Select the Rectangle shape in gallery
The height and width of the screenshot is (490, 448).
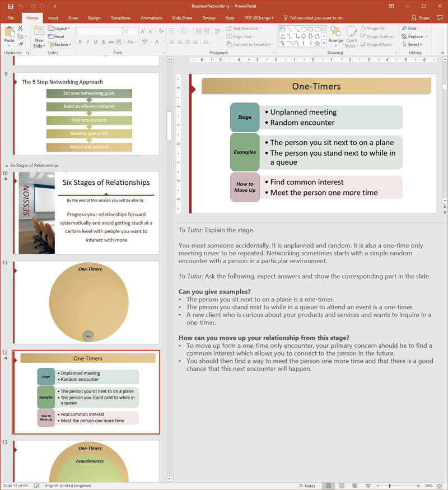pos(303,29)
